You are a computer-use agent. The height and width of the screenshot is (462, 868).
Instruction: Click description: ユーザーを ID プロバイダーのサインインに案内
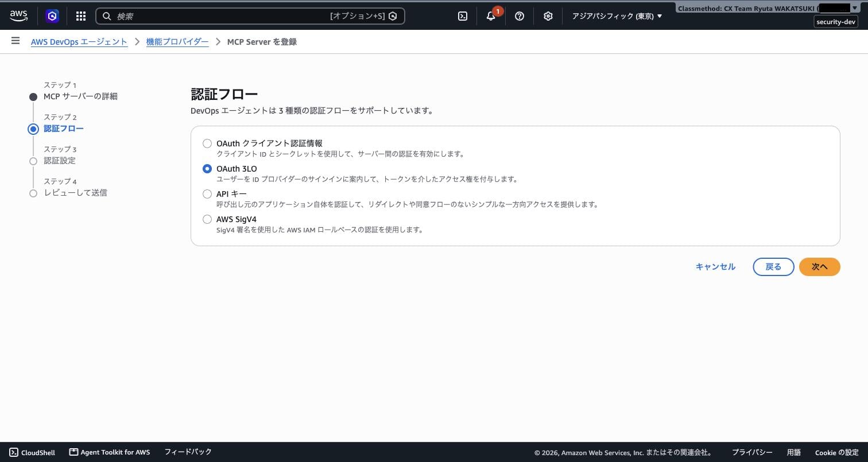pos(367,179)
